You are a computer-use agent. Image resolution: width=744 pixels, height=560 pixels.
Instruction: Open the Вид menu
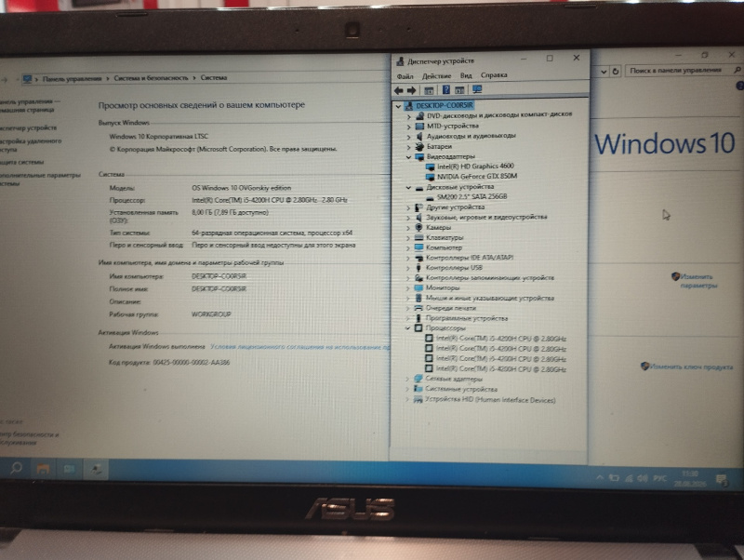(466, 75)
